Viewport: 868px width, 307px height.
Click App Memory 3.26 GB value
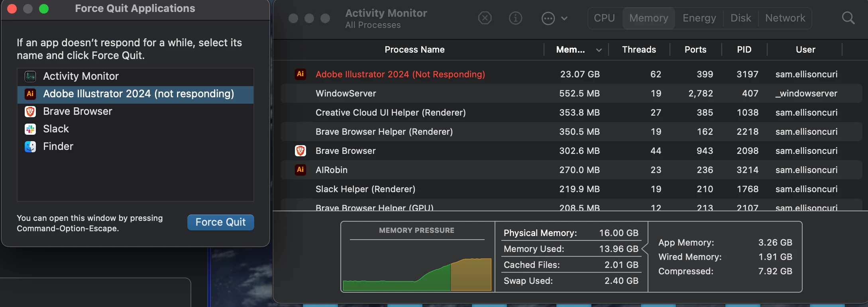point(775,243)
